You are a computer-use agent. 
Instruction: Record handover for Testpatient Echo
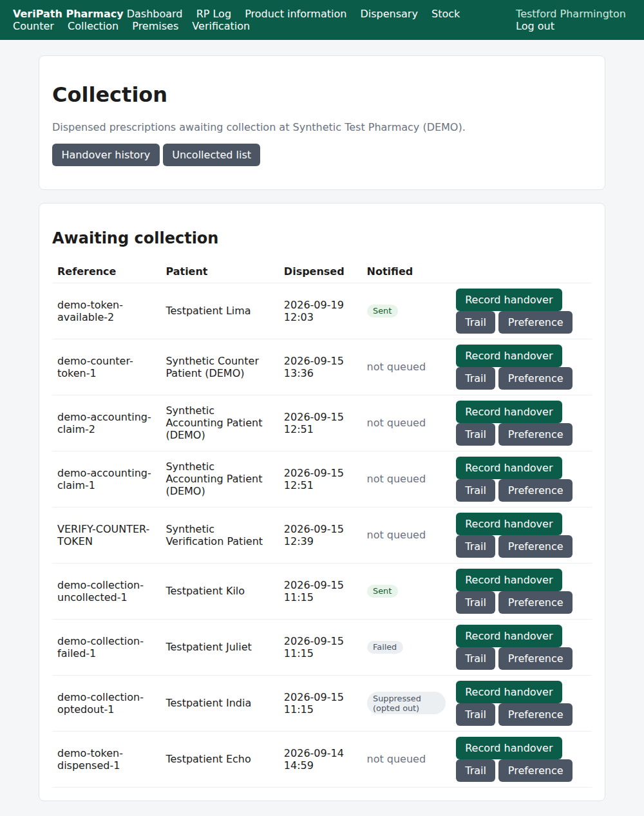[509, 748]
